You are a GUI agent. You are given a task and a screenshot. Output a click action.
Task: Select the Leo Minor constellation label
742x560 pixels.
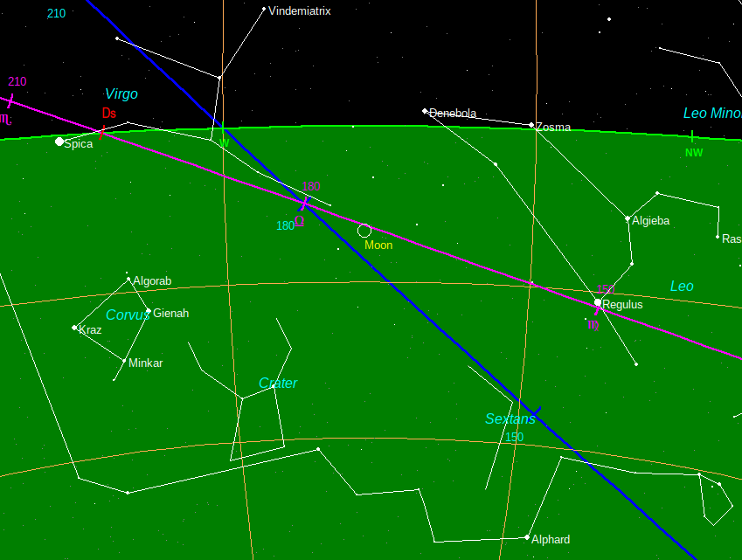pyautogui.click(x=711, y=114)
